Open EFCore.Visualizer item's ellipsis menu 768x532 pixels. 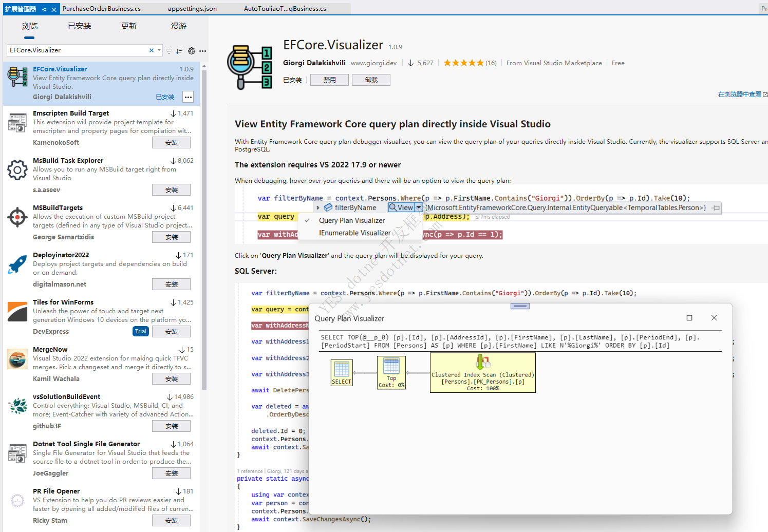(x=188, y=97)
